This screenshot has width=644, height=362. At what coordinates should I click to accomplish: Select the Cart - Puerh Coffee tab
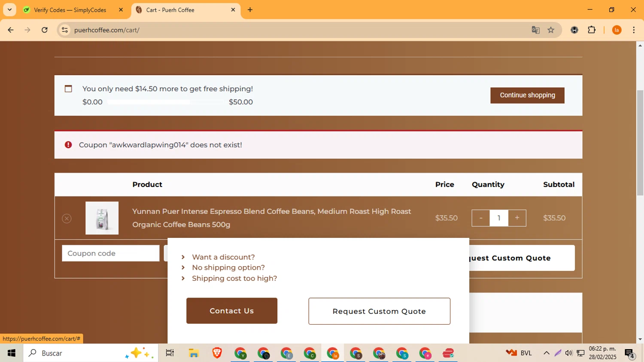tap(185, 10)
